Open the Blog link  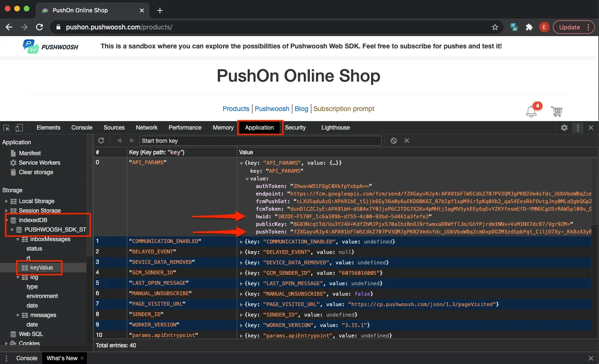pos(301,109)
